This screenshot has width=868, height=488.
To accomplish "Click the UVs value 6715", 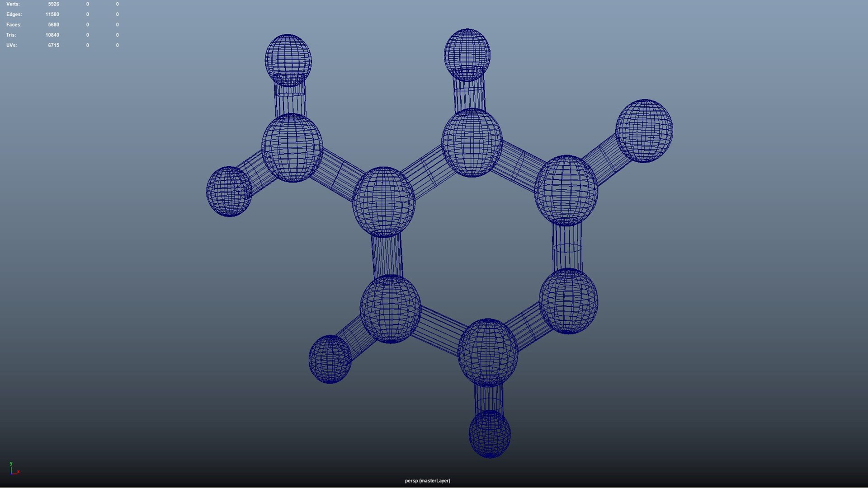I will click(x=53, y=45).
